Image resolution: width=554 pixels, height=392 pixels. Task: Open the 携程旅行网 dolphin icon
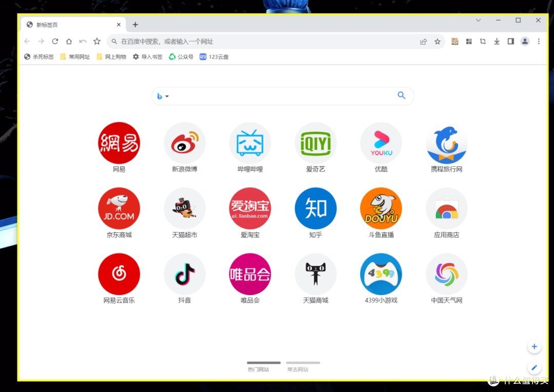point(447,143)
